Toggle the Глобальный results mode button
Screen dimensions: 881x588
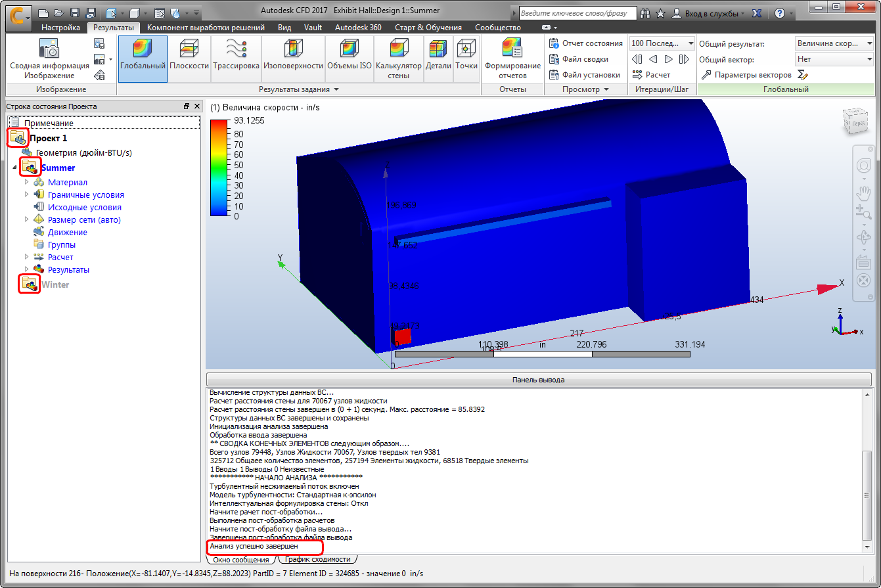coord(143,58)
